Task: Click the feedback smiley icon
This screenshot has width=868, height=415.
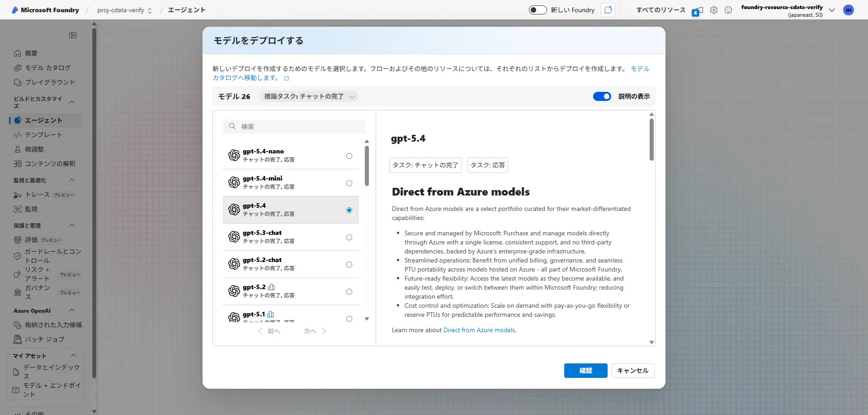Action: 728,10
